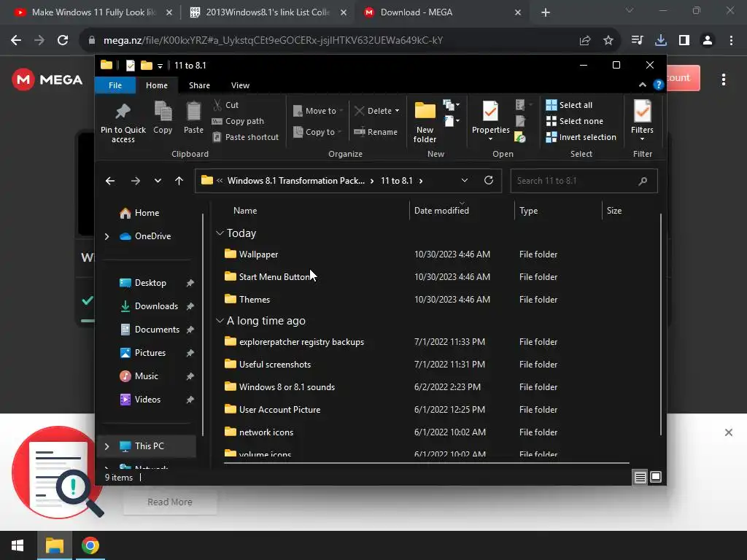747x560 pixels.
Task: Click Pin to Quick access icon
Action: [x=123, y=122]
